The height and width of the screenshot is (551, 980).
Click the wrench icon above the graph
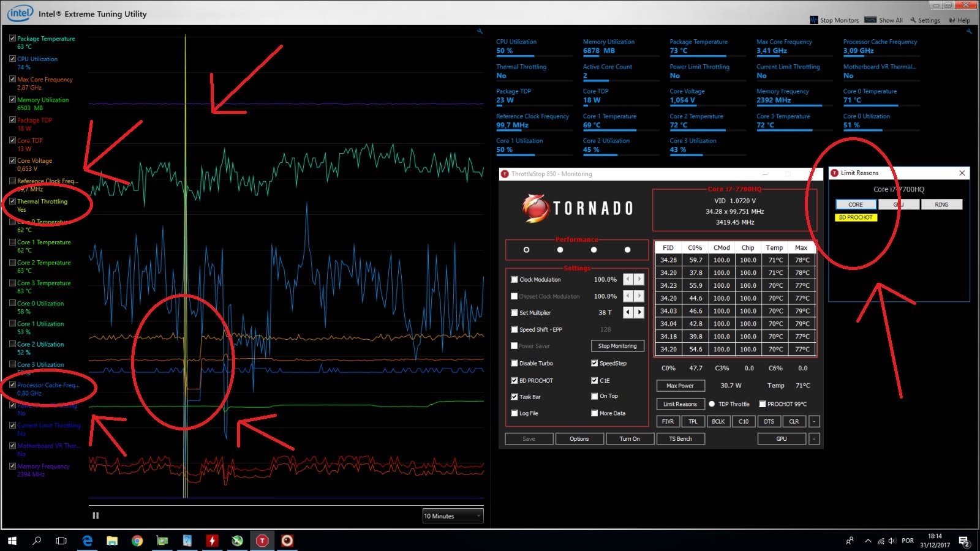480,31
